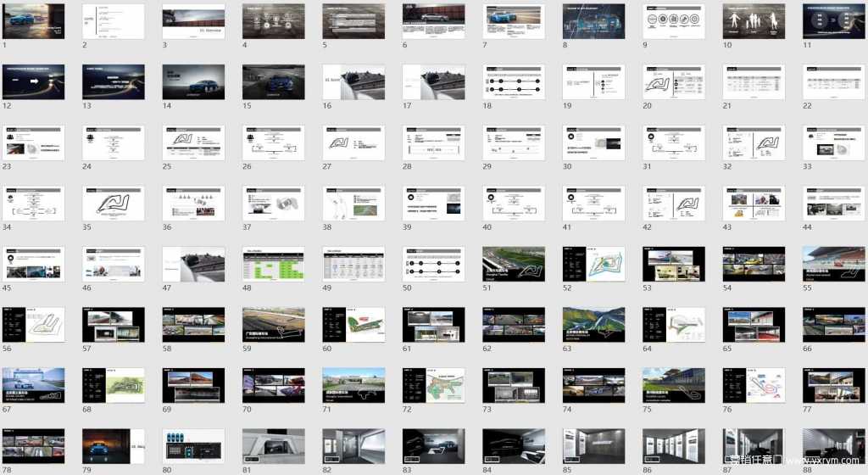Click slide 79 thumbnail
Image resolution: width=868 pixels, height=475 pixels.
[114, 446]
